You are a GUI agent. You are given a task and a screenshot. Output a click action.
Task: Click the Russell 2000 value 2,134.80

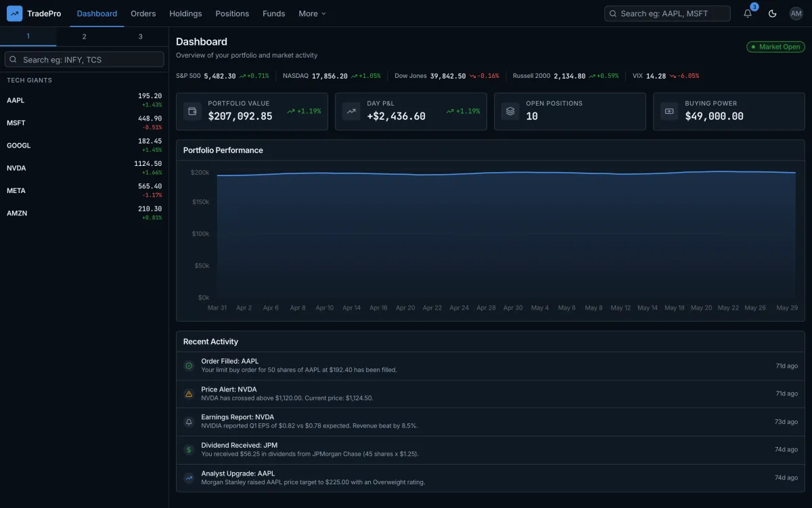570,76
